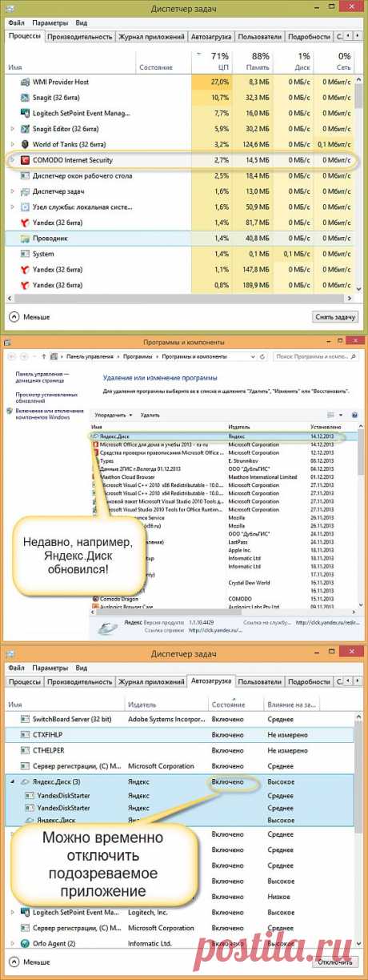Switch to Пользователи tab in Автозагрузка window

260,681
